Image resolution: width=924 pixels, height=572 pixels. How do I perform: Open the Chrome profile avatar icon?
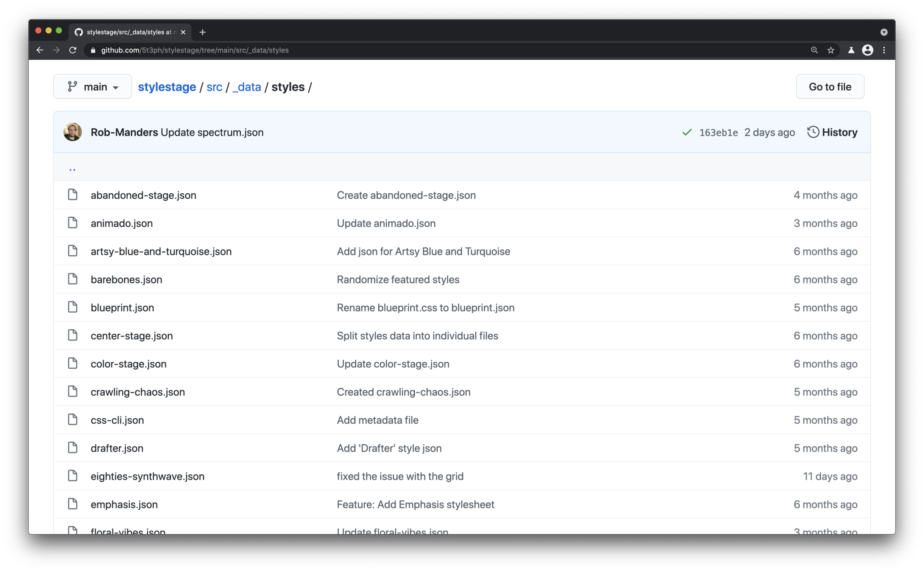(x=868, y=50)
